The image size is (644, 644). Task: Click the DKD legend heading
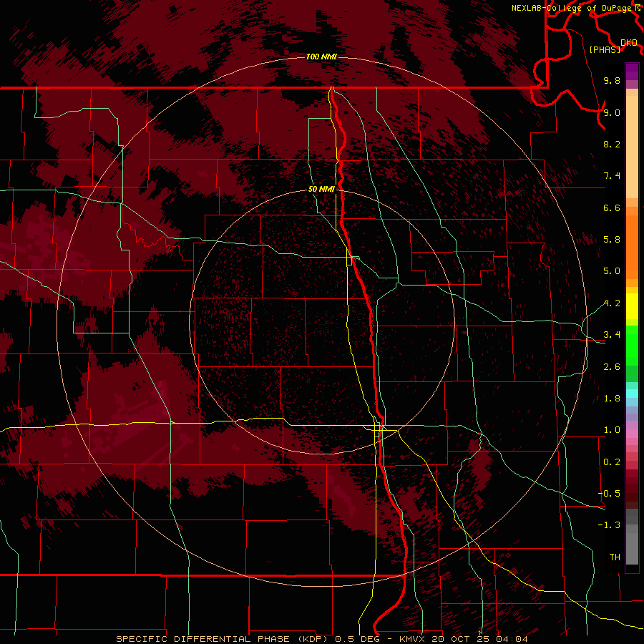click(629, 43)
